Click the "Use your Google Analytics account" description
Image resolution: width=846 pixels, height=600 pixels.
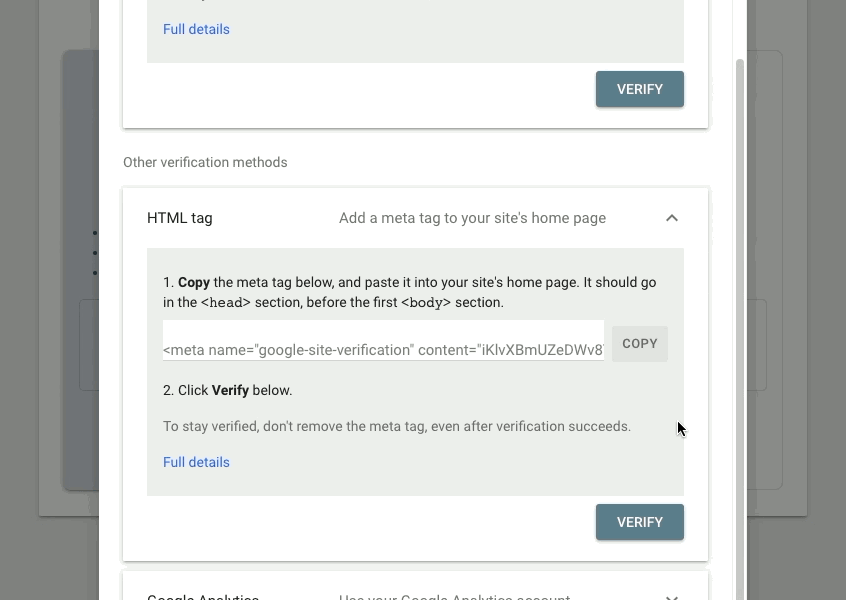point(454,596)
